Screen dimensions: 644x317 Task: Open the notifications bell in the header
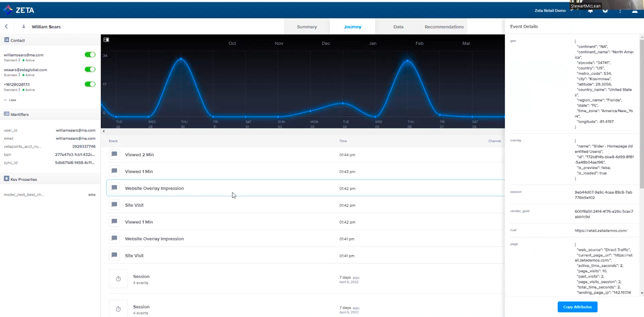590,11
